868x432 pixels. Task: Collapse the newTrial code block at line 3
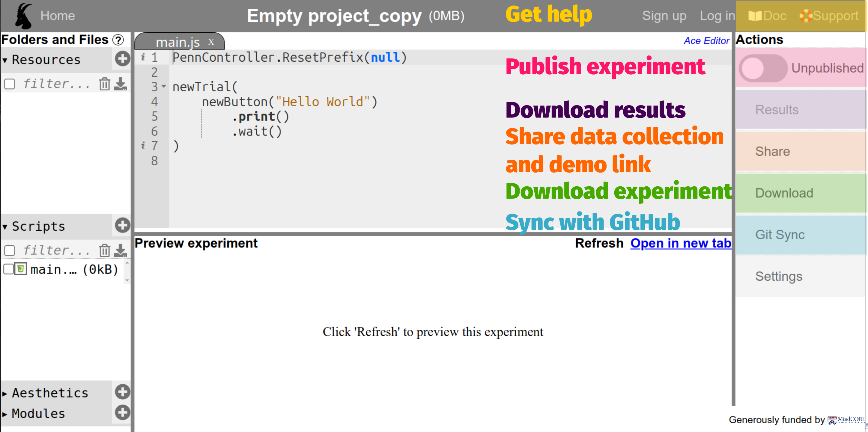click(164, 87)
